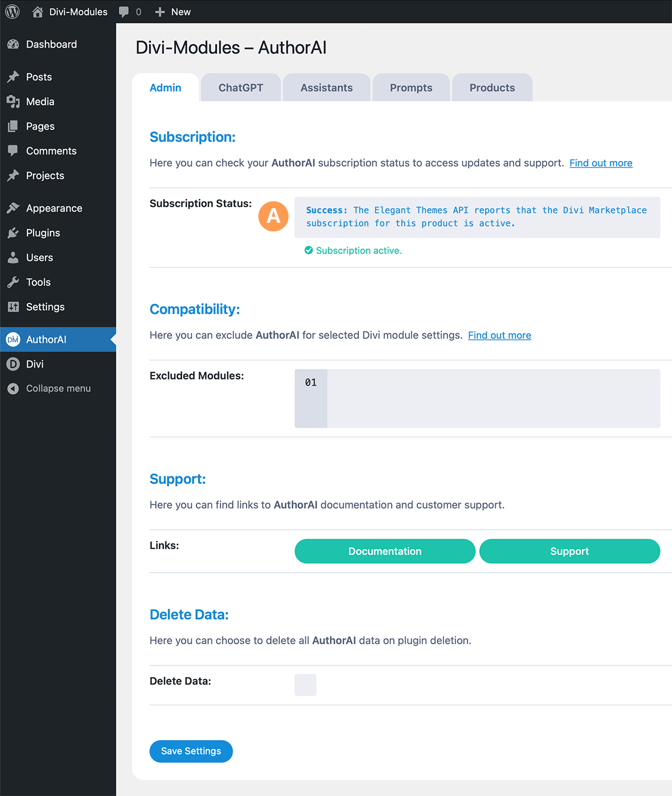Follow Find out more link under Compatibility
Viewport: 672px width, 796px height.
(x=500, y=335)
